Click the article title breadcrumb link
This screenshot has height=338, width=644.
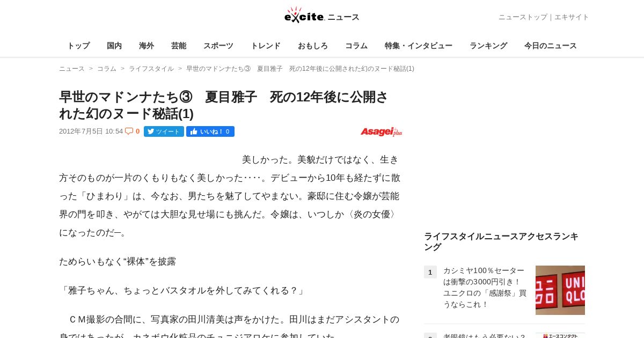point(300,69)
